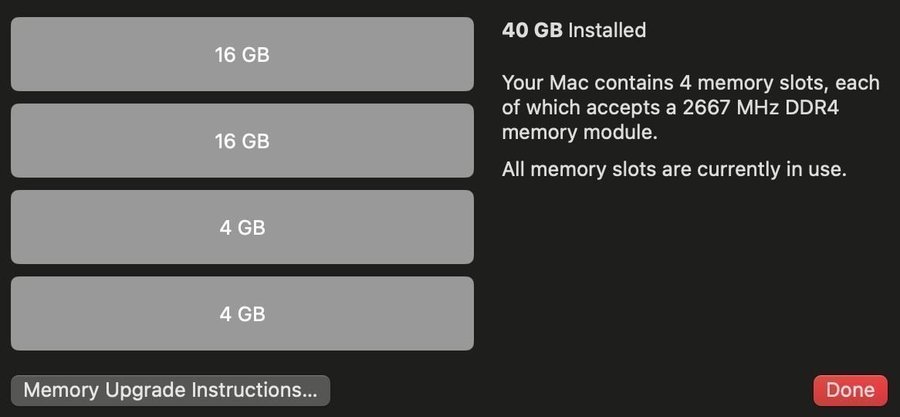Open Memory Upgrade Instructions
This screenshot has width=900, height=417.
pos(170,390)
